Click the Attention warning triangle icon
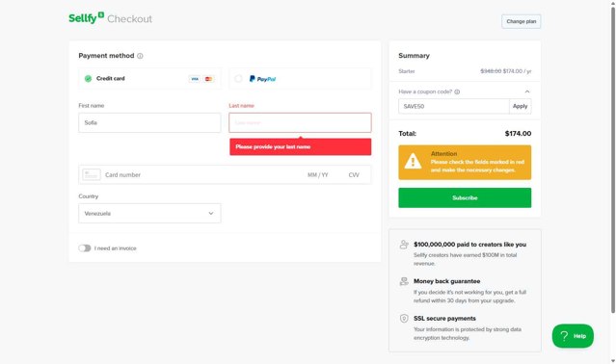The image size is (616, 364). pyautogui.click(x=413, y=161)
